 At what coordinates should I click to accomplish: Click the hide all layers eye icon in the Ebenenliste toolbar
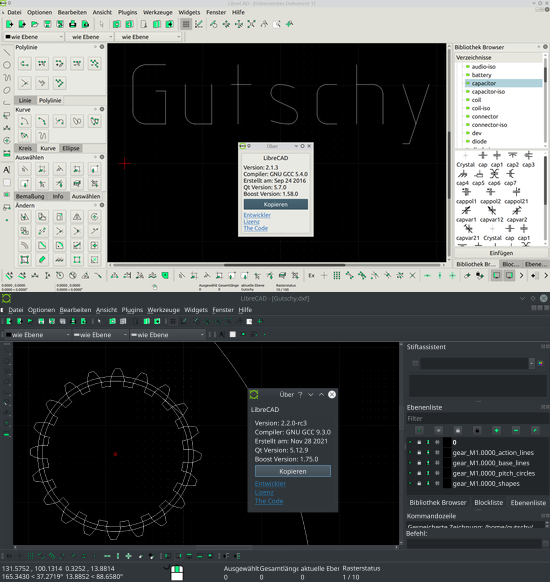[438, 430]
